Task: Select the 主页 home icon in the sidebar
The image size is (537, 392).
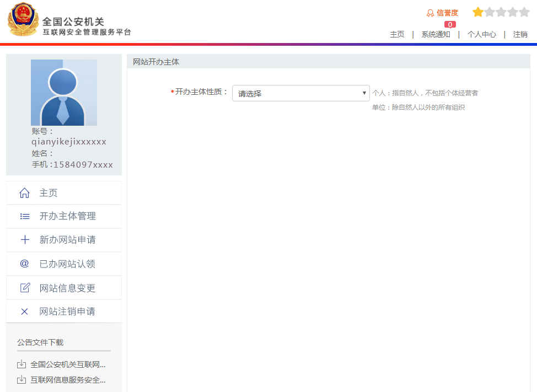Action: (24, 192)
